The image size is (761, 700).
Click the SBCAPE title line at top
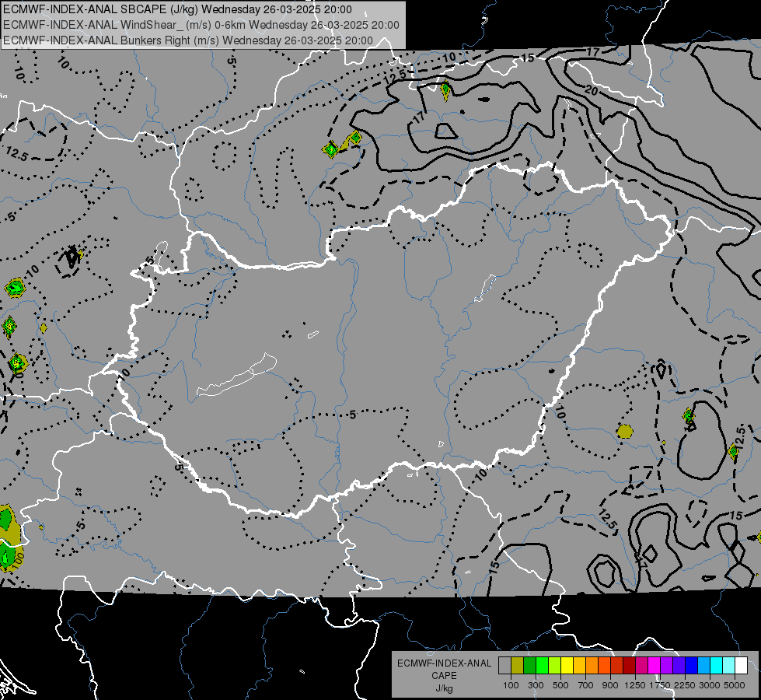tap(177, 9)
